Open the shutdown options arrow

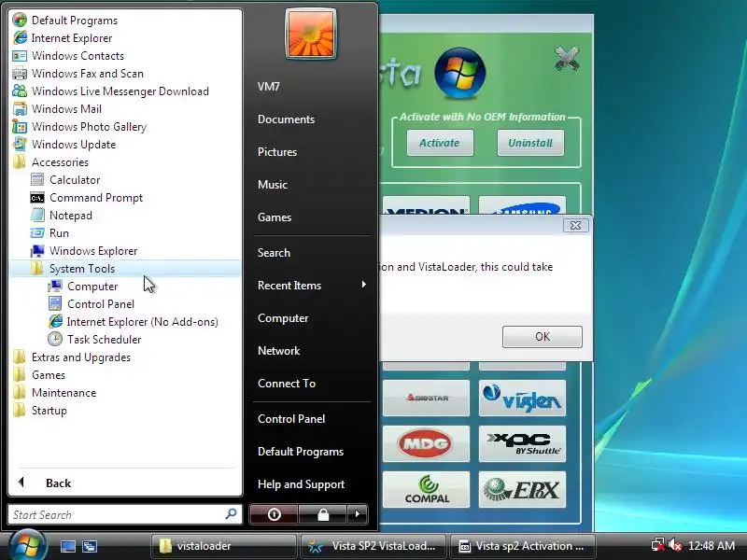(358, 514)
